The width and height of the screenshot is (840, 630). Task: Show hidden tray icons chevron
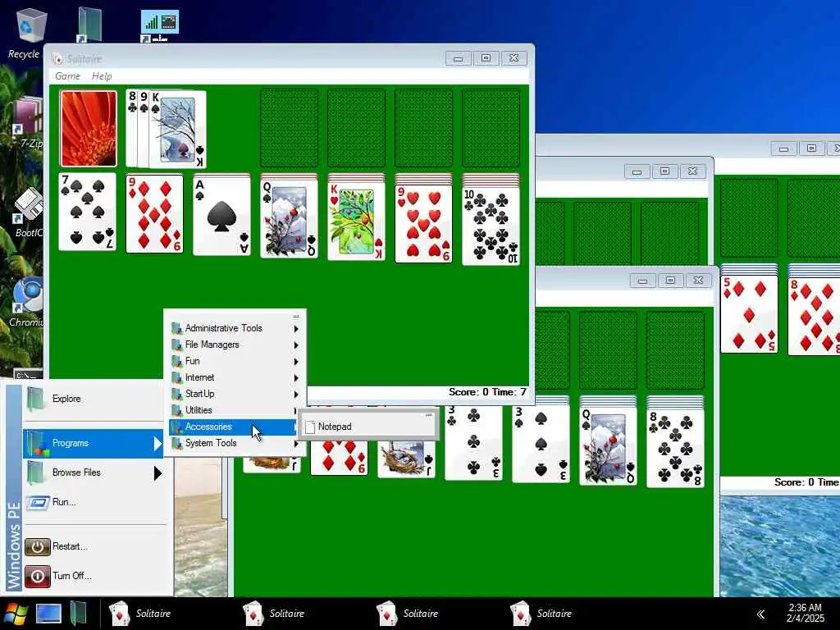click(x=760, y=614)
